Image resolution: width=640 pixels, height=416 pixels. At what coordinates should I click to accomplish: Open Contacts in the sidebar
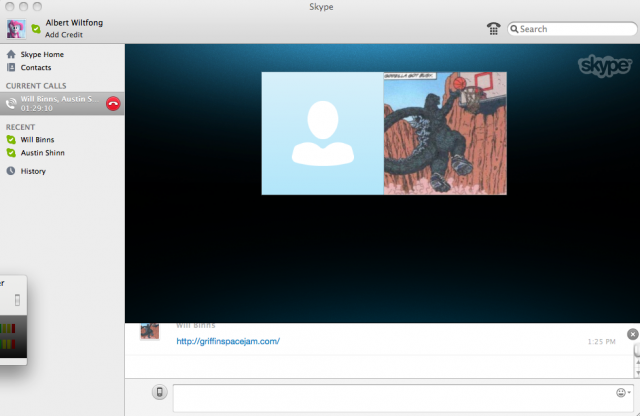[x=36, y=67]
